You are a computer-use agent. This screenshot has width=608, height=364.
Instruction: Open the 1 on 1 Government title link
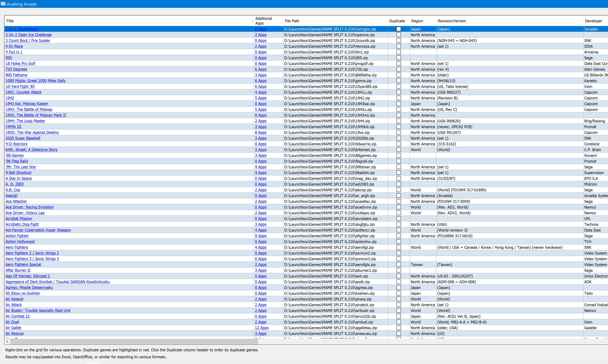pos(22,29)
